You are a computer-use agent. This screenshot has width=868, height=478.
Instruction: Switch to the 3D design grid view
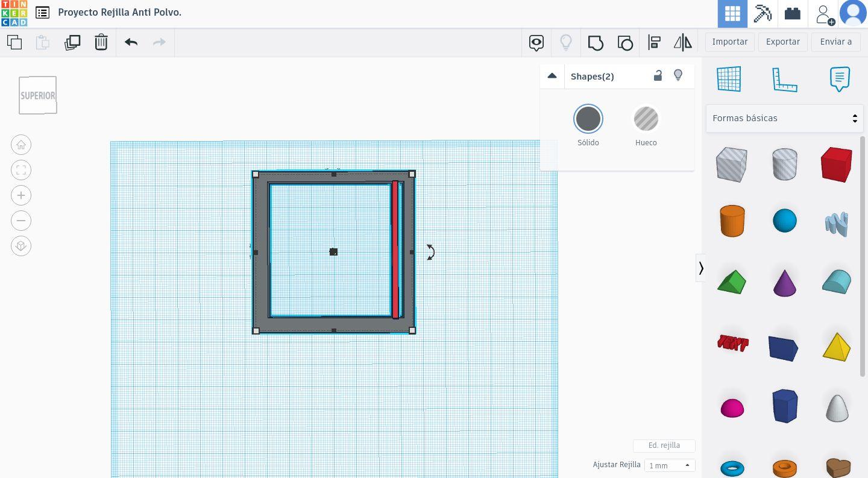732,13
